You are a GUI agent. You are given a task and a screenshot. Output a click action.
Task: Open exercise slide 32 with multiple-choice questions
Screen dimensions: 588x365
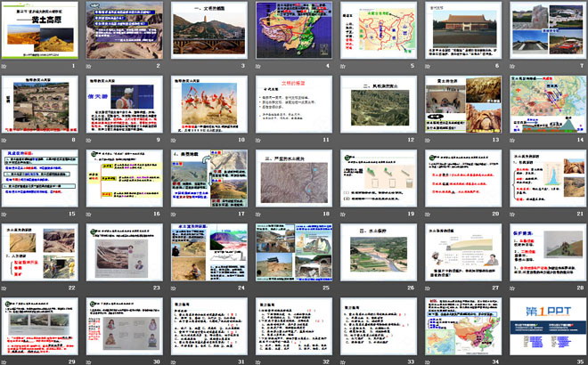[292, 326]
